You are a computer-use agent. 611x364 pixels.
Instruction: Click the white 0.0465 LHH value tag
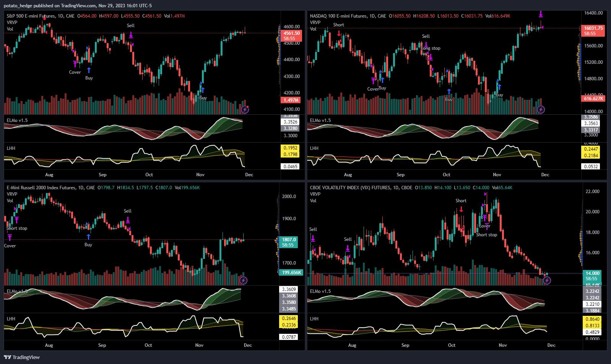click(x=290, y=167)
